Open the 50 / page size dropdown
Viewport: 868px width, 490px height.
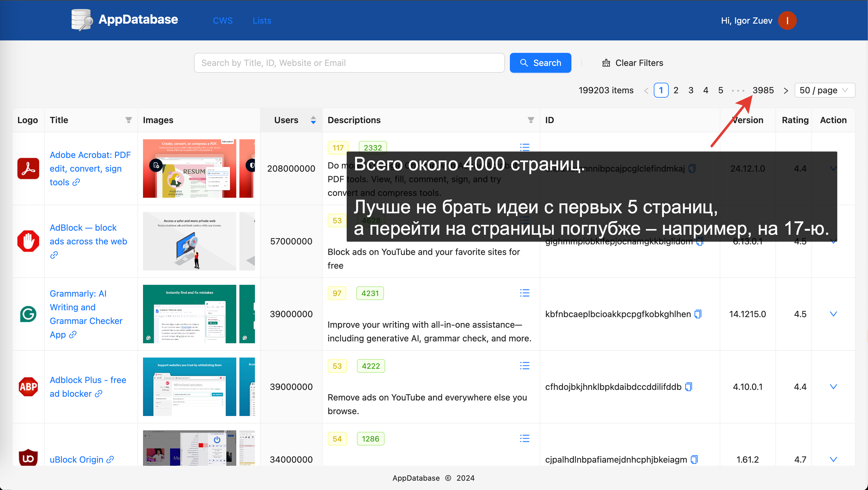tap(824, 90)
